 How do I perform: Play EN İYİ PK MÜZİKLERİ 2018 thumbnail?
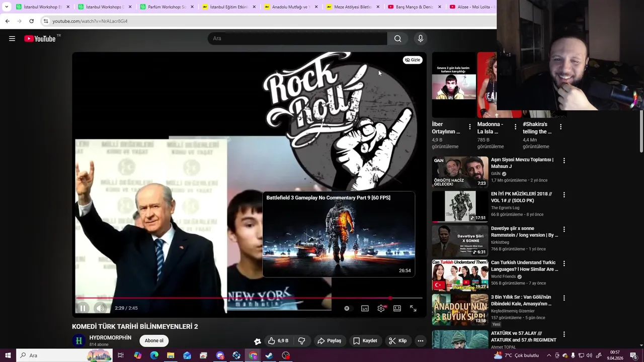pyautogui.click(x=460, y=206)
